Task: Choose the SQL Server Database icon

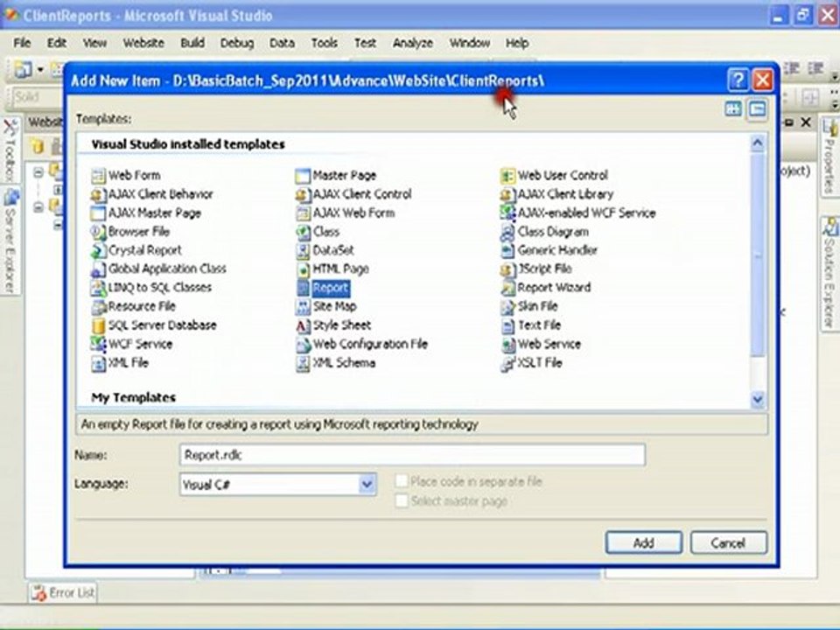Action: tap(98, 325)
